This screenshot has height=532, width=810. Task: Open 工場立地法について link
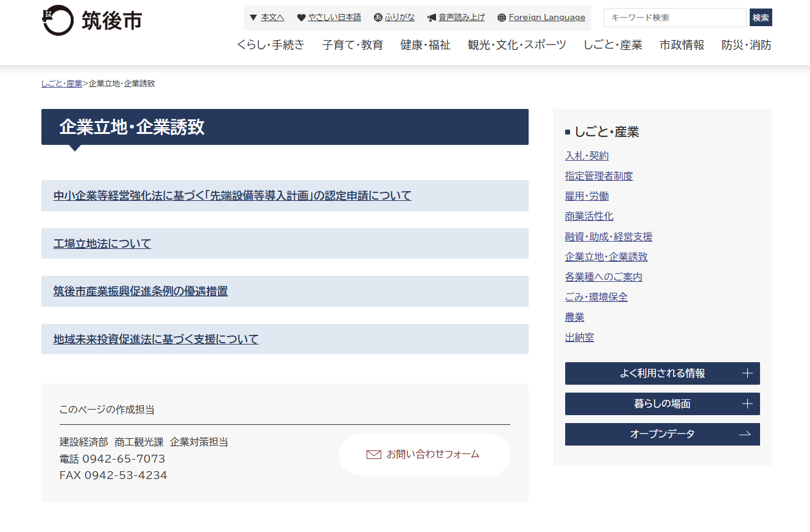coord(102,244)
